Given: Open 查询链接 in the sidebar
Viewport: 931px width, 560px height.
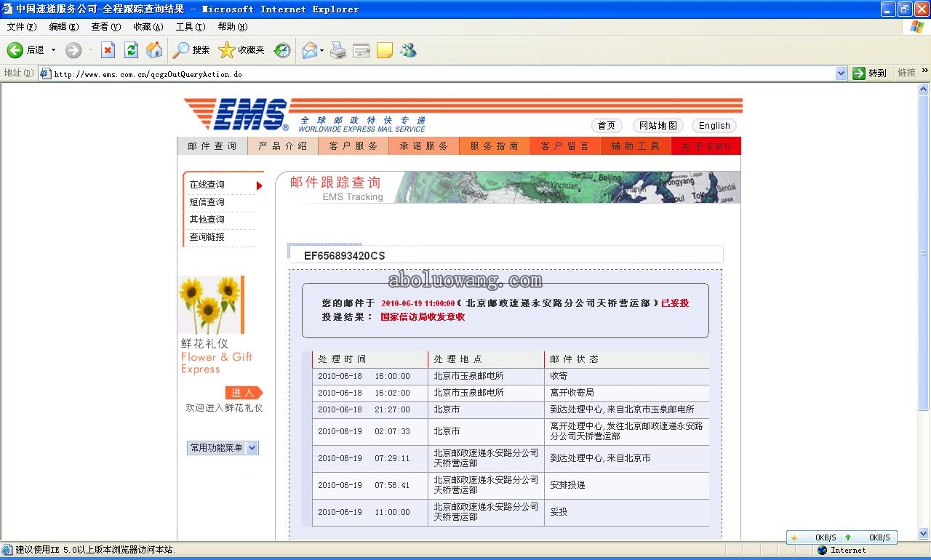Looking at the screenshot, I should [x=207, y=237].
